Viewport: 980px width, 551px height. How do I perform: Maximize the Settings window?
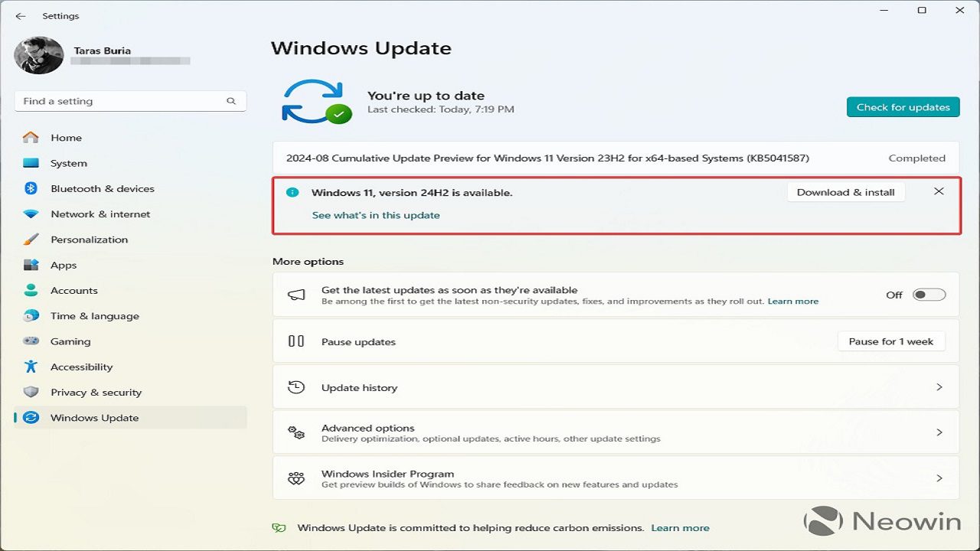[922, 10]
